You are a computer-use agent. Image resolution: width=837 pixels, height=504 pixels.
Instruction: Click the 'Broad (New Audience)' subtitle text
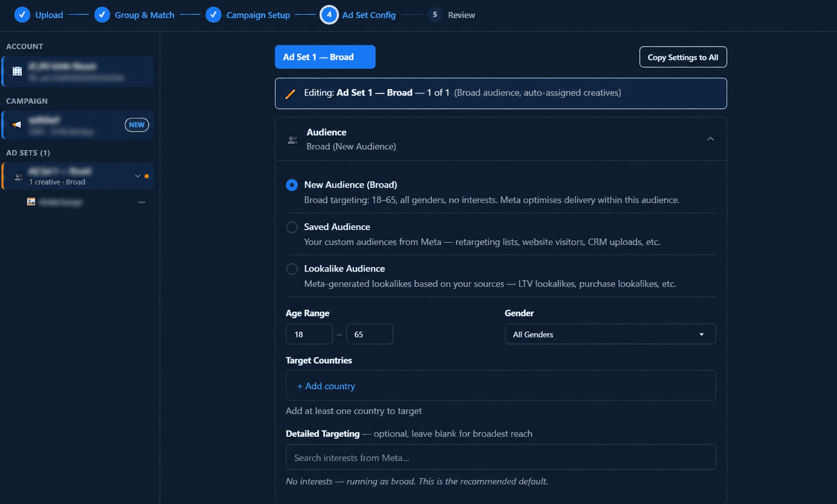point(351,147)
